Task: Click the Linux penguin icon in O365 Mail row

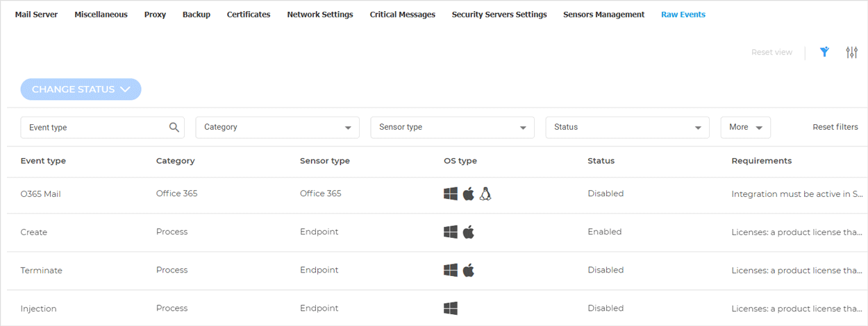Action: 485,194
